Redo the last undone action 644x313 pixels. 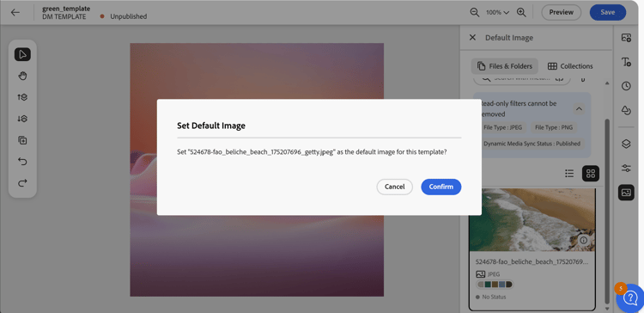[x=22, y=182]
